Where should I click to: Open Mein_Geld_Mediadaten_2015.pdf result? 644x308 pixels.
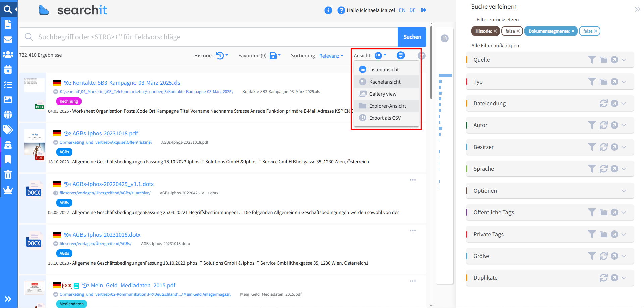coord(133,285)
